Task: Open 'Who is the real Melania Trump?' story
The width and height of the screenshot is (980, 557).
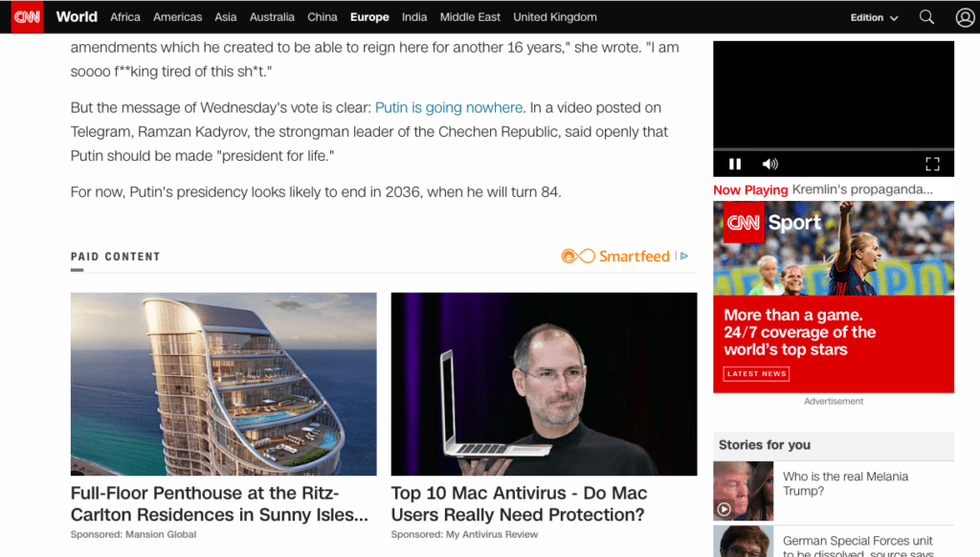Action: click(845, 484)
